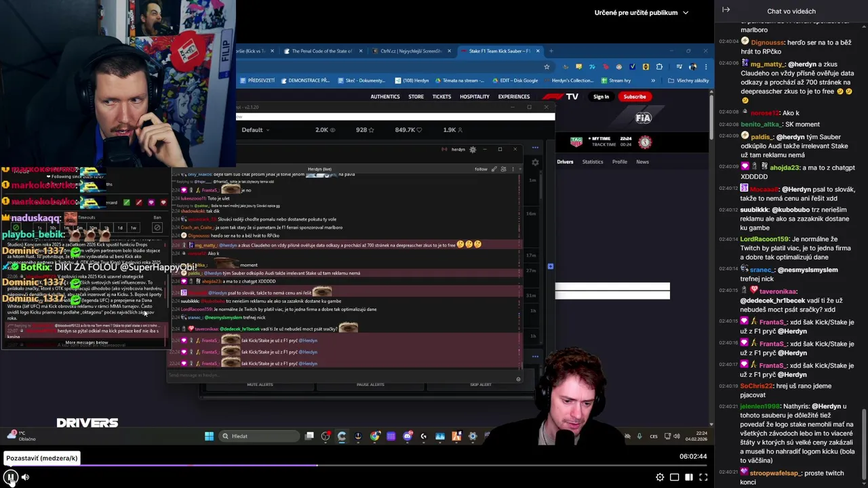Open 'Stream hry' bookmark
Screen dimensions: 868x488
(x=616, y=80)
